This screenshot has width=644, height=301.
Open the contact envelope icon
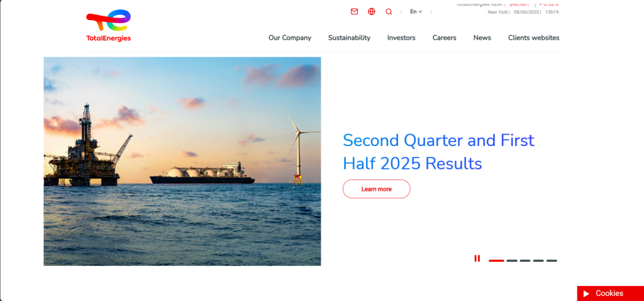[355, 11]
